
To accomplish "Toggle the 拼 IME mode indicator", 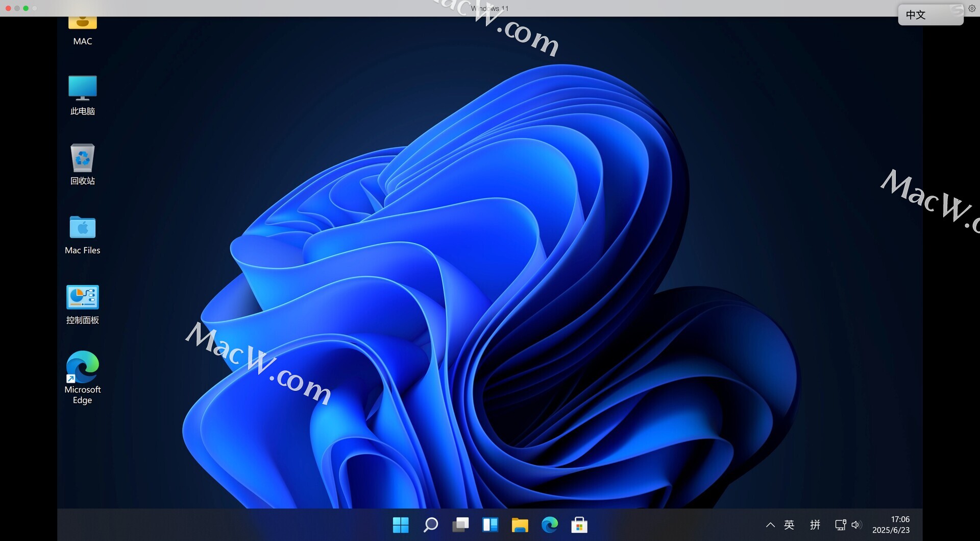I will [815, 525].
